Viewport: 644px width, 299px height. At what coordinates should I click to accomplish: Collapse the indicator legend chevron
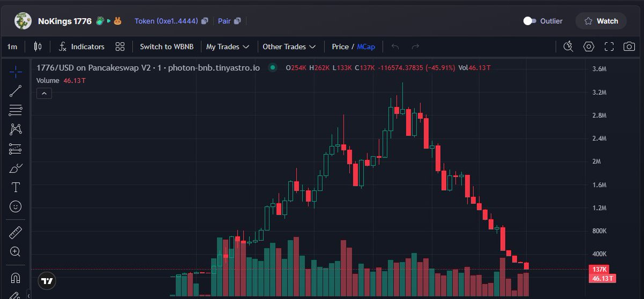point(44,94)
